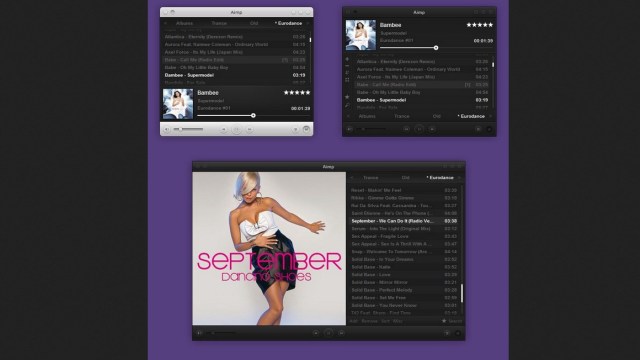This screenshot has width=640, height=360.
Task: Click Misc grid icon in small dark window
Action: [x=347, y=80]
